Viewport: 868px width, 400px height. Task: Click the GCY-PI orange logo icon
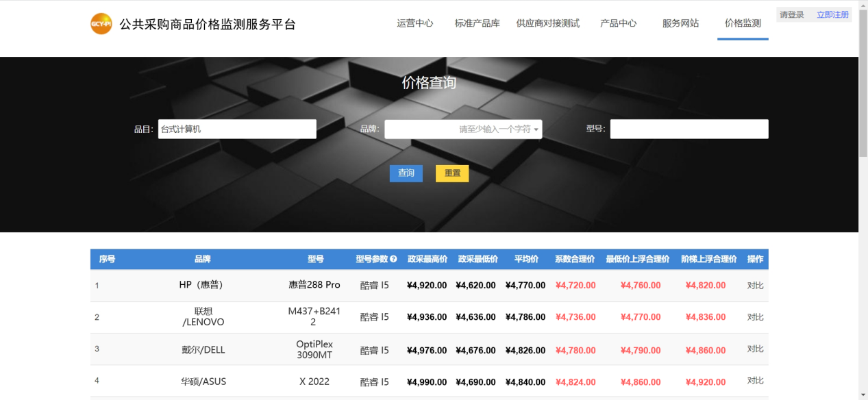101,24
